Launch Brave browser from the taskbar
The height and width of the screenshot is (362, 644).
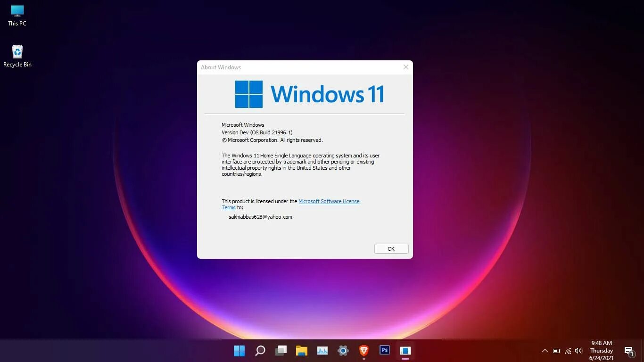click(x=364, y=350)
